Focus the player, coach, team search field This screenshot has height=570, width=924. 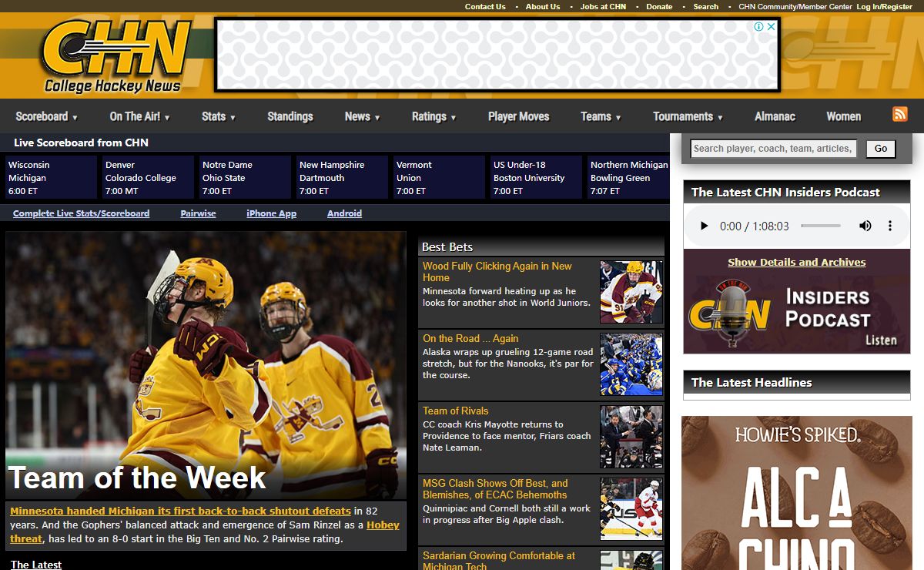pyautogui.click(x=773, y=149)
